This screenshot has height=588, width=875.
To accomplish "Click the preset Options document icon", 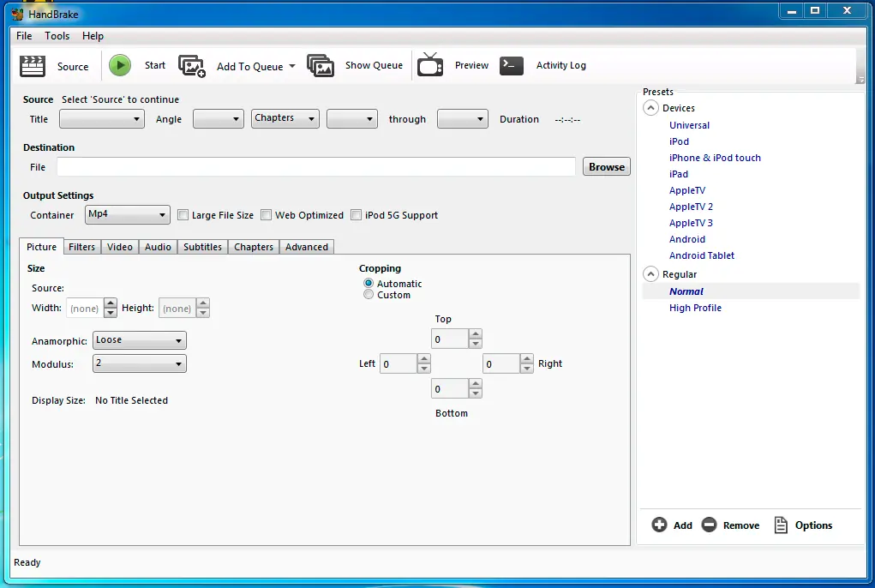I will [x=781, y=525].
